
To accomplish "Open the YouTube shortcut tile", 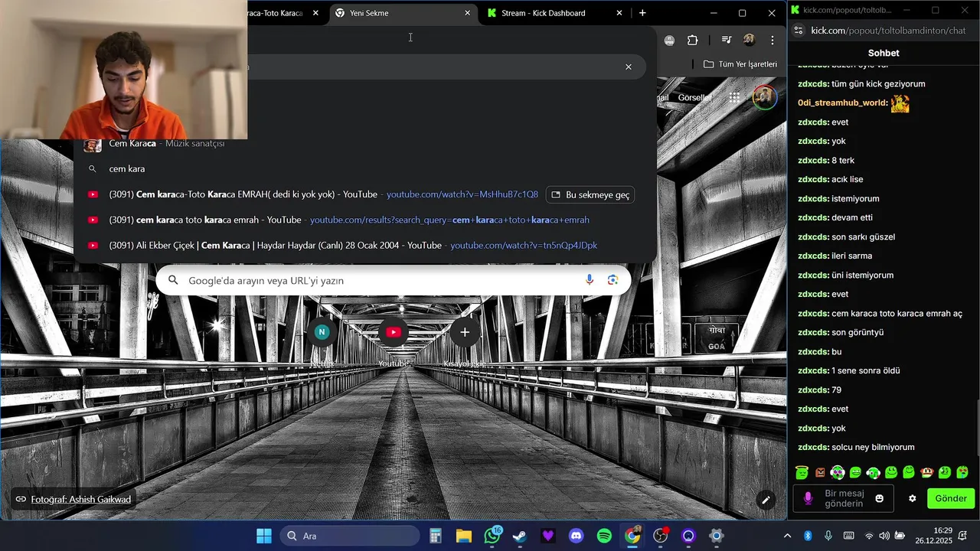I will [x=393, y=332].
